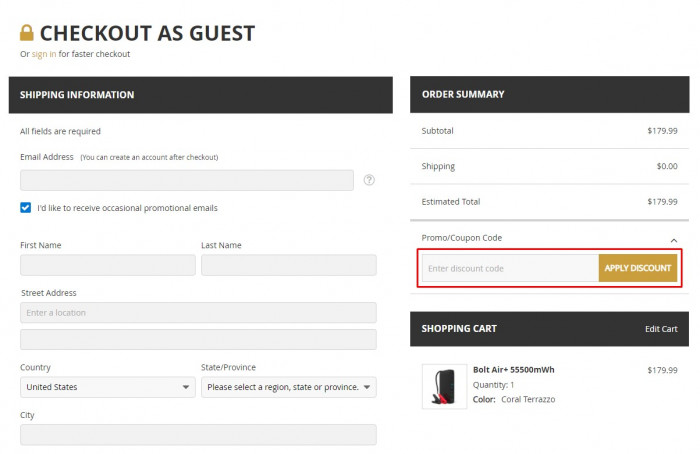Click the Bolt Air+ product thumbnail
Screen dimensions: 700x454
point(444,387)
